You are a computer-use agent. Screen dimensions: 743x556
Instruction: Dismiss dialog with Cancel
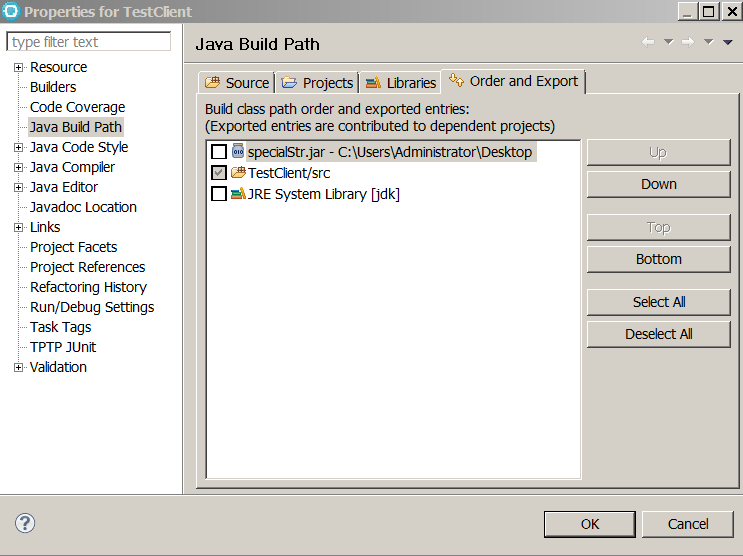pos(688,524)
